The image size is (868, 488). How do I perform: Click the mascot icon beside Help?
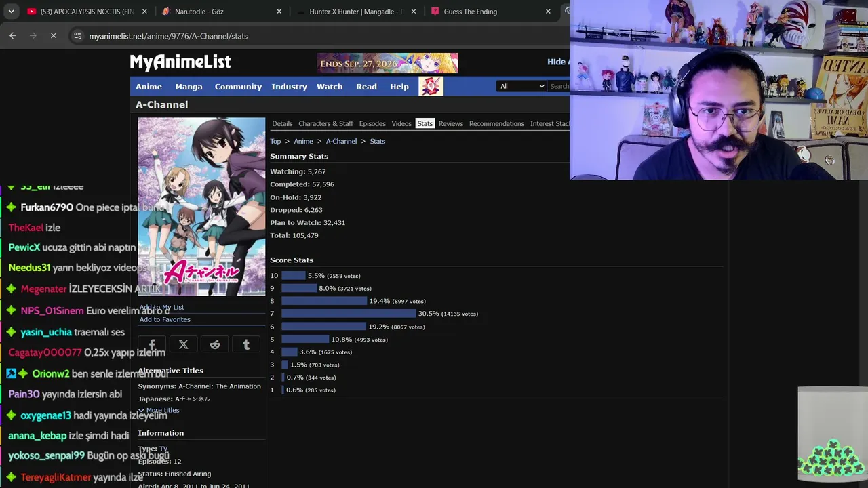[x=431, y=86]
